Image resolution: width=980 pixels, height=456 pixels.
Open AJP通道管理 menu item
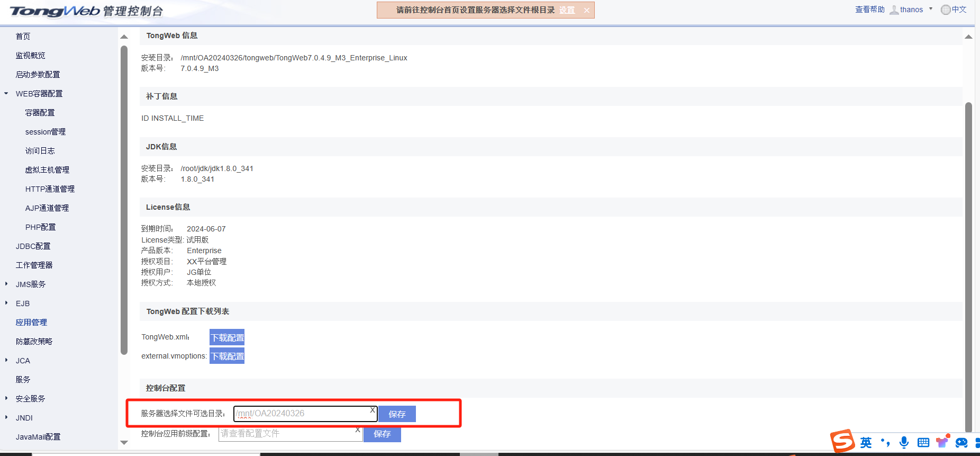click(x=47, y=208)
